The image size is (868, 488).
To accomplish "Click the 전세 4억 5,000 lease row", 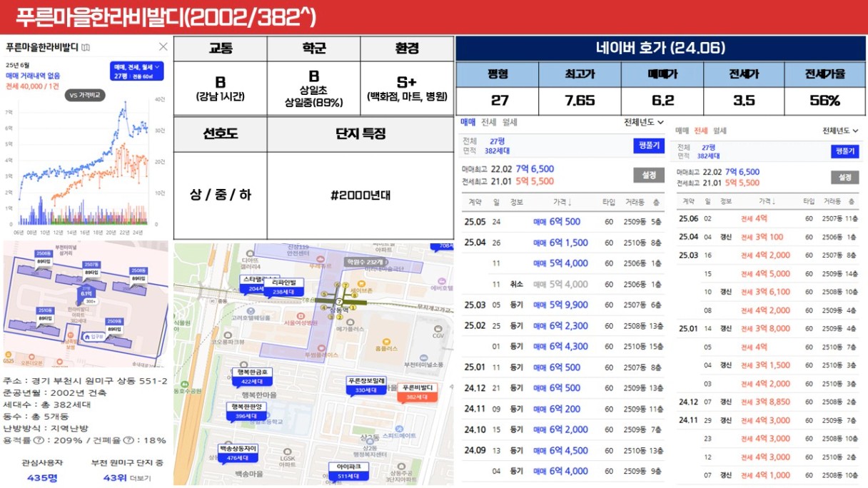I will point(769,273).
